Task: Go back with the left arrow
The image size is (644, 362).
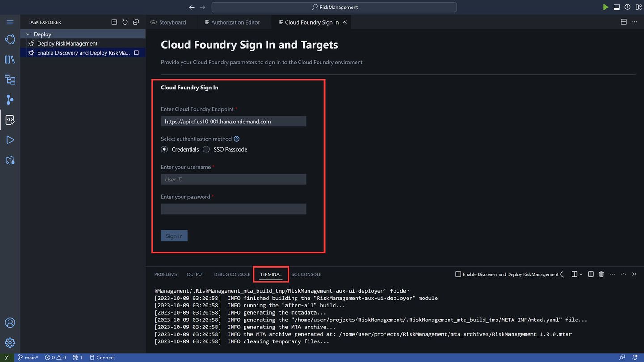Action: coord(192,7)
